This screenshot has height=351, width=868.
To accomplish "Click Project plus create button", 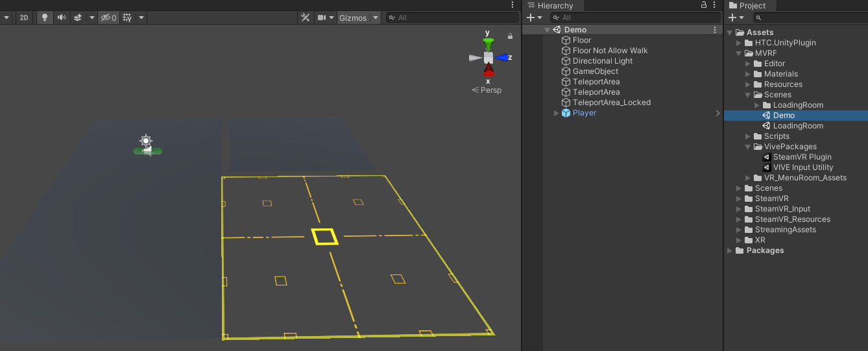I will coord(732,18).
